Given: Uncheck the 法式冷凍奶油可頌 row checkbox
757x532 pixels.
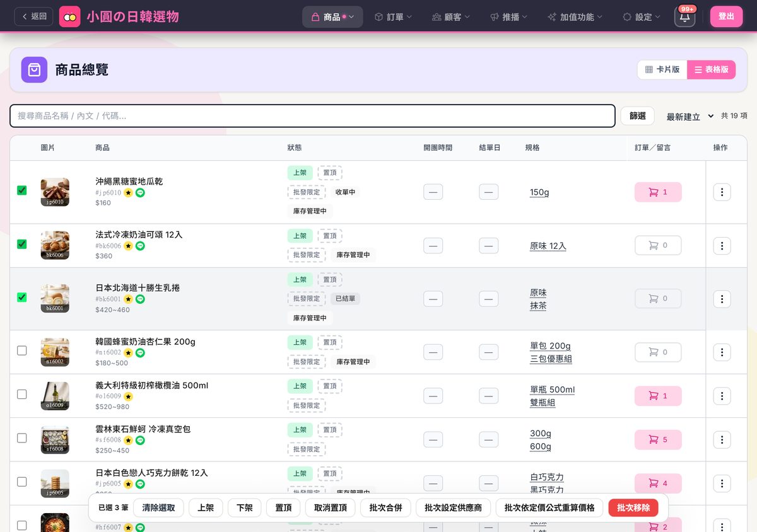Looking at the screenshot, I should (x=22, y=244).
